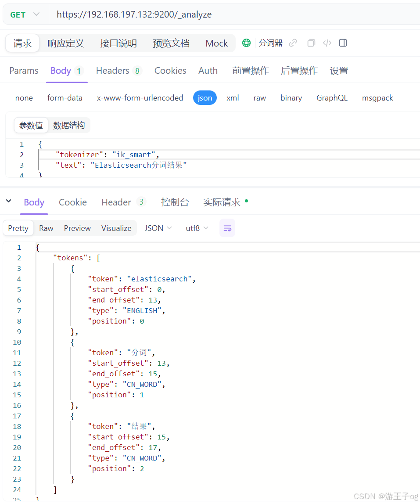Image resolution: width=420 pixels, height=504 pixels.
Task: Click the request URL input field
Action: [176, 14]
